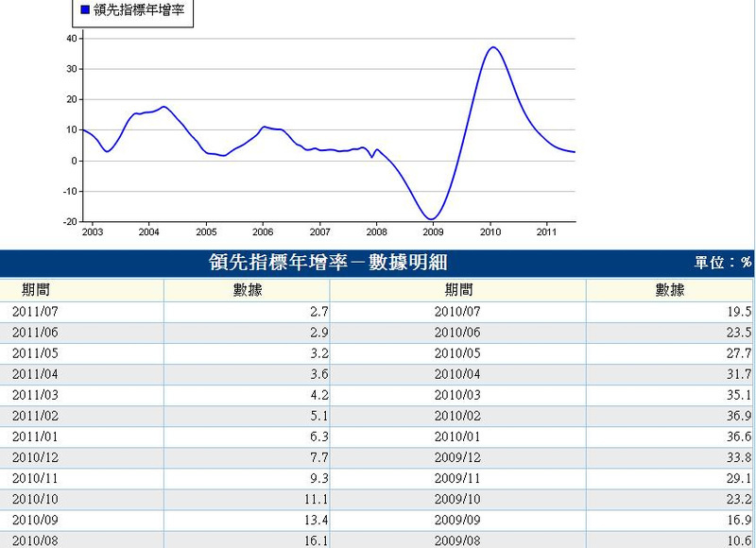Click the value 7.7 in the 2010/12 row
This screenshot has height=548, width=756.
click(x=319, y=457)
